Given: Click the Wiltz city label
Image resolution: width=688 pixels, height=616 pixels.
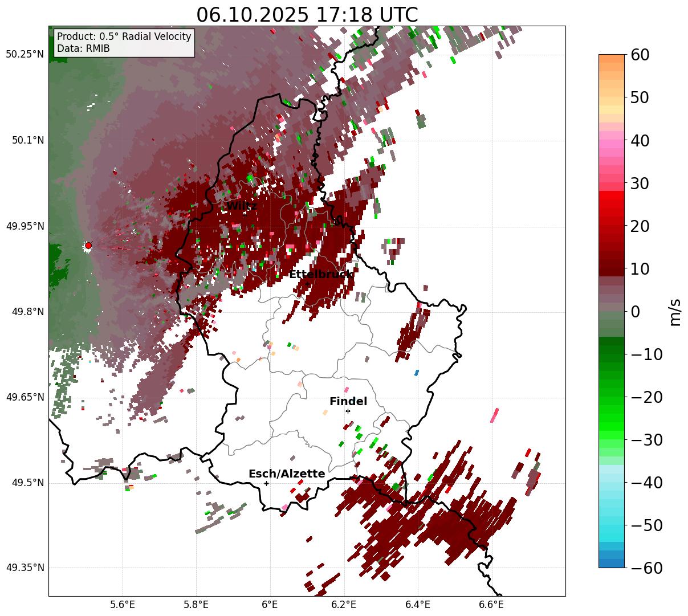Looking at the screenshot, I should tap(242, 206).
